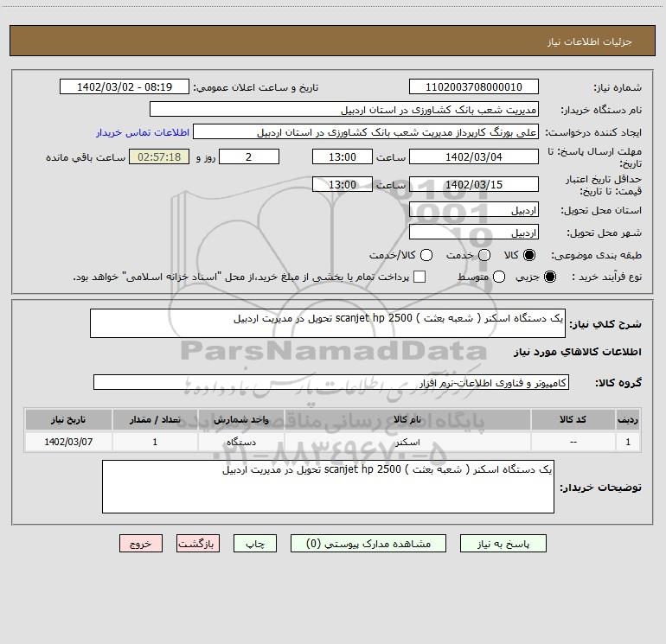
Task: Click the شماره نیاز field 1102003708000010
Action: pos(474,86)
